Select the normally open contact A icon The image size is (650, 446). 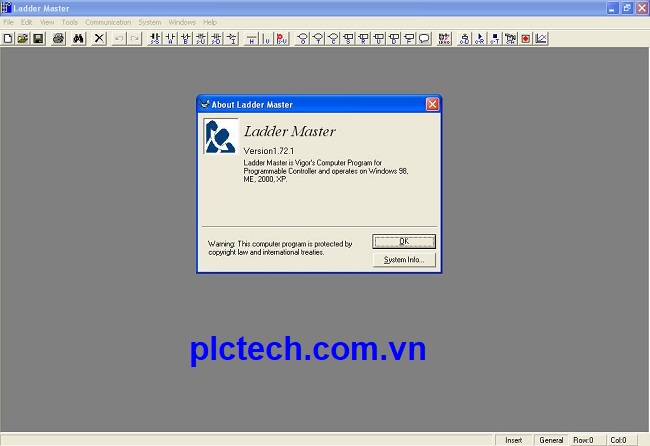[170, 39]
